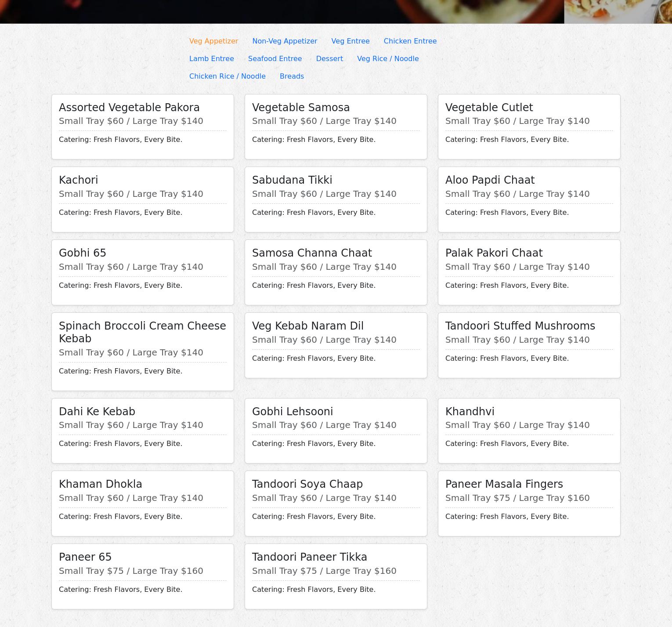Image resolution: width=672 pixels, height=627 pixels.
Task: Select the tray price under Sabudana Tikki
Action: tap(324, 194)
